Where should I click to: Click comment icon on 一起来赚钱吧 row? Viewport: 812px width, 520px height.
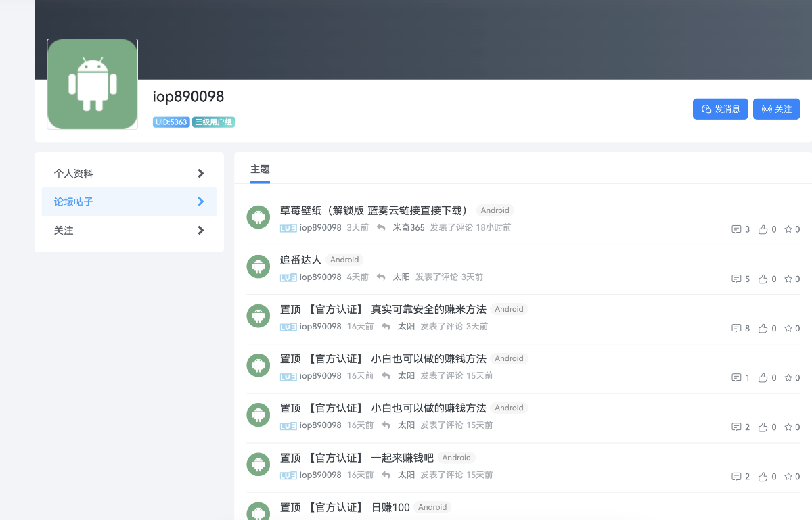[736, 476]
